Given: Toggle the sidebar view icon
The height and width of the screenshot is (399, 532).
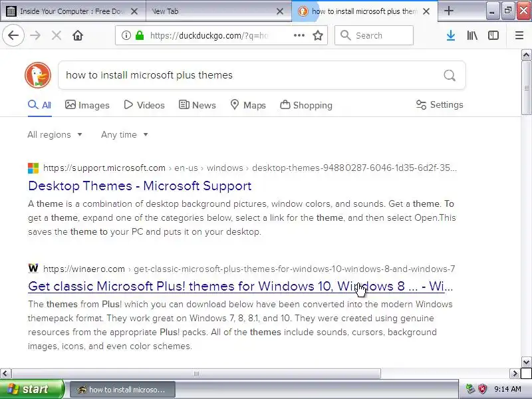Looking at the screenshot, I should click(x=493, y=35).
